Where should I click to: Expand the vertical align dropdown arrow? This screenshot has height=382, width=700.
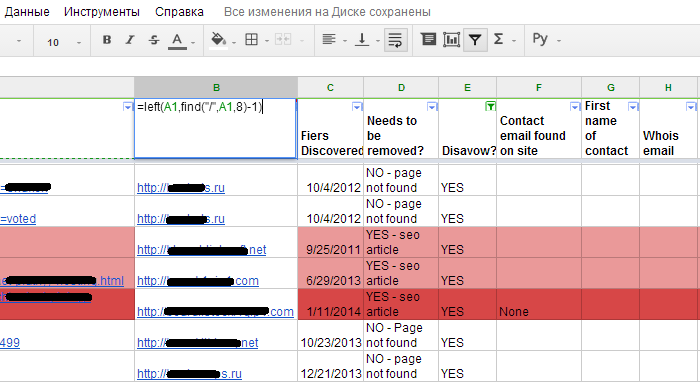click(x=378, y=41)
